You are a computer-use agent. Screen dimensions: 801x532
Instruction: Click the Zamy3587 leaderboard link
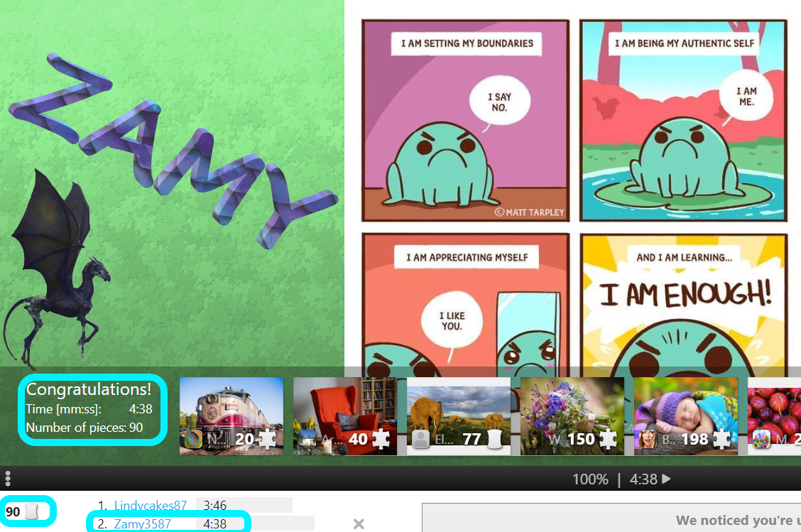coord(142,523)
